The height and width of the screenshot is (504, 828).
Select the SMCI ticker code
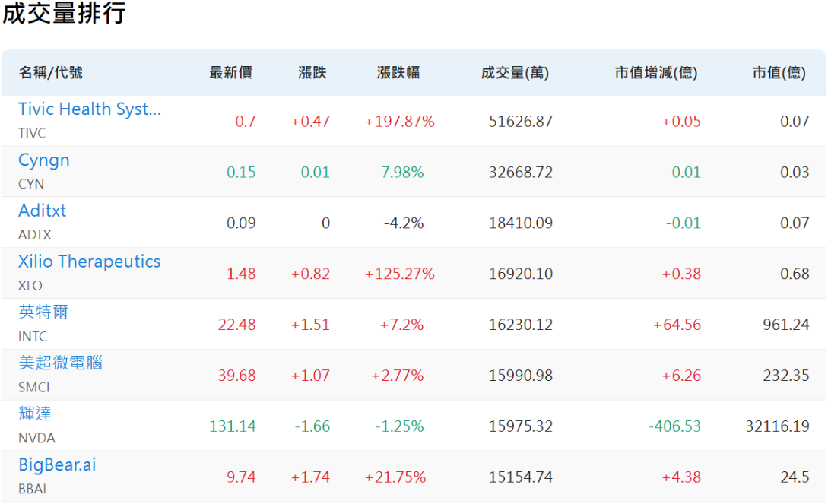(x=33, y=387)
